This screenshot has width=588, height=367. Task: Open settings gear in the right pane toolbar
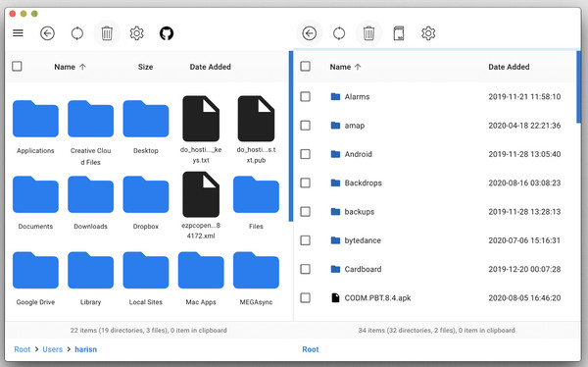[x=428, y=33]
